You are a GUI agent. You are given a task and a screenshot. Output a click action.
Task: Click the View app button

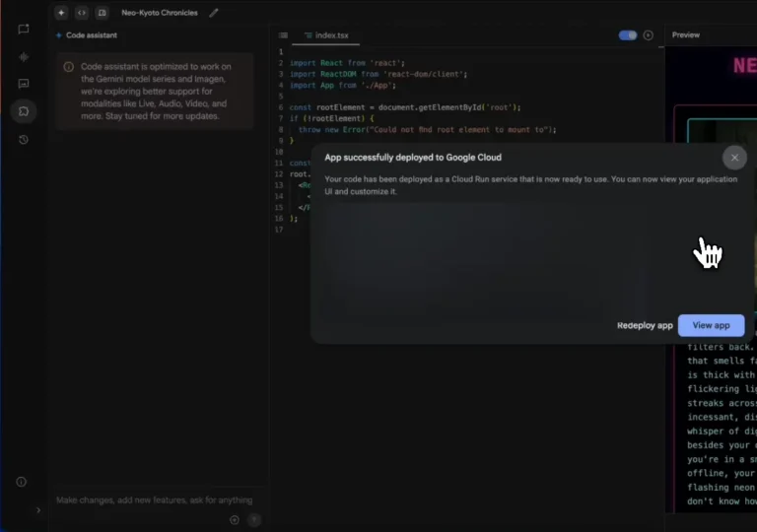(x=711, y=325)
